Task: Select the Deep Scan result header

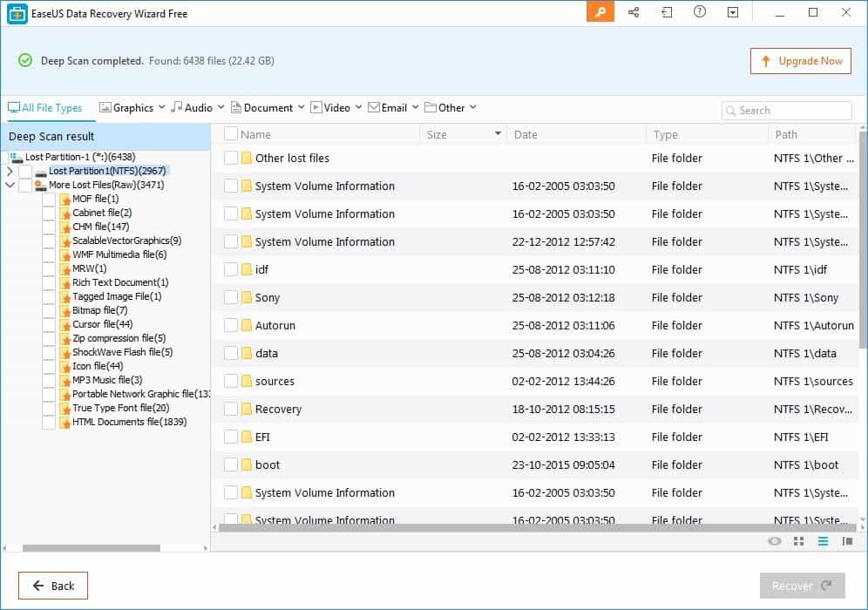Action: click(x=105, y=136)
